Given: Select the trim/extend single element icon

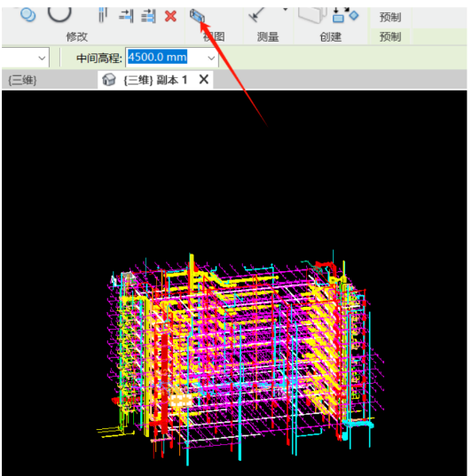Looking at the screenshot, I should point(126,15).
